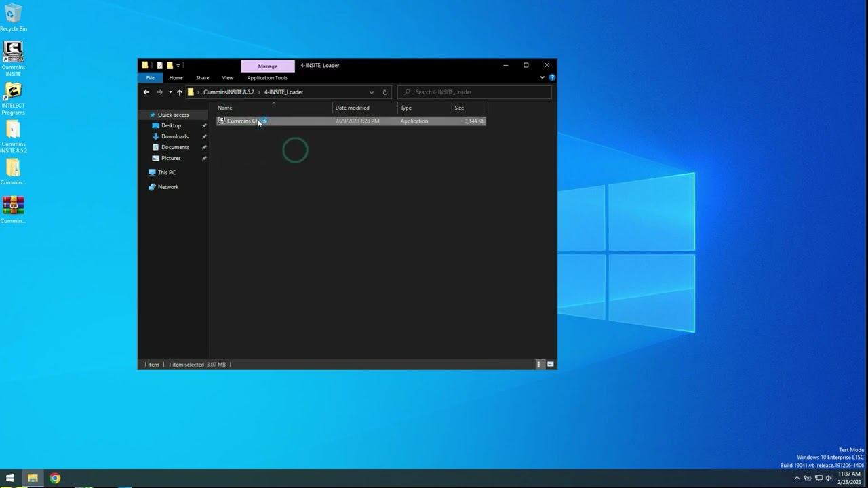Click the File Explorer taskbar icon
The image size is (868, 488).
pyautogui.click(x=32, y=478)
